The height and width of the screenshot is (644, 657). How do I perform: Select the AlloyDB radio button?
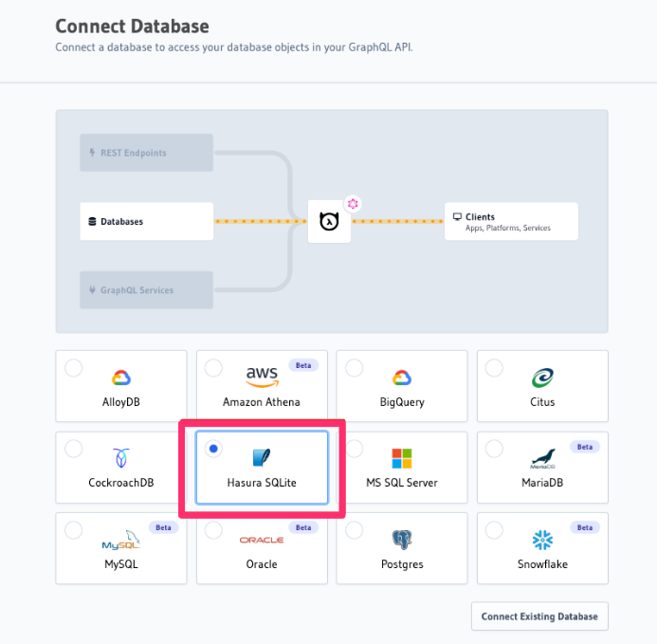[73, 368]
